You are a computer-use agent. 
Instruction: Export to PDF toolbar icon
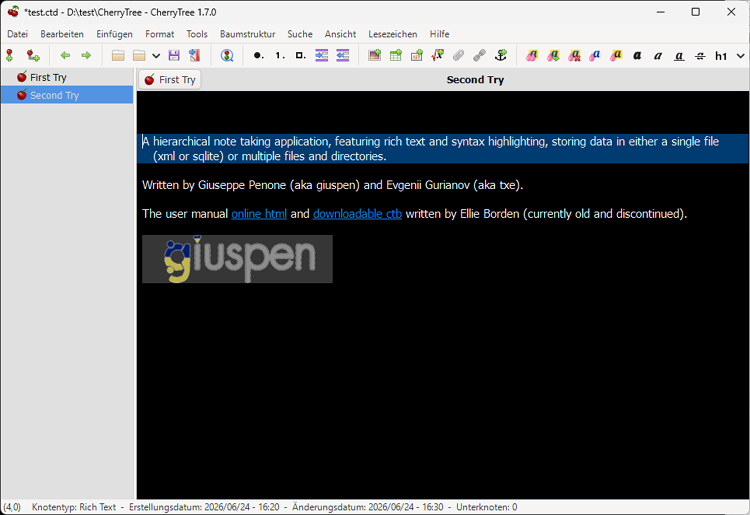195,55
